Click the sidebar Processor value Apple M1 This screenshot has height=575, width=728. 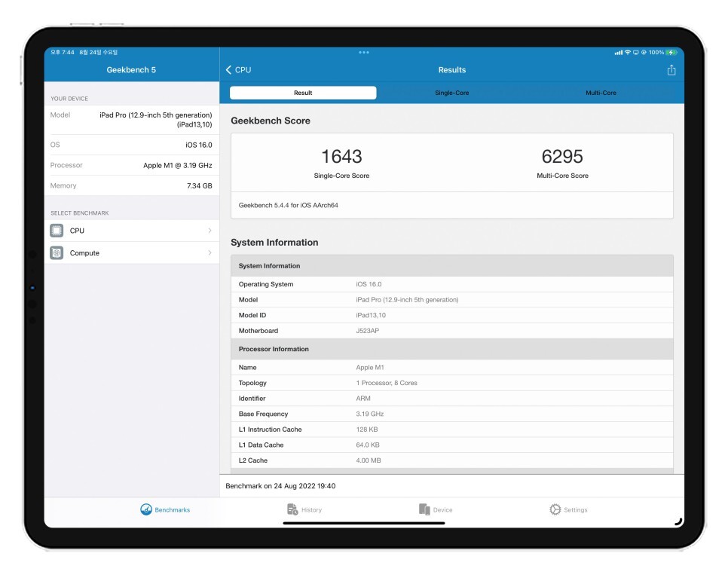point(178,165)
